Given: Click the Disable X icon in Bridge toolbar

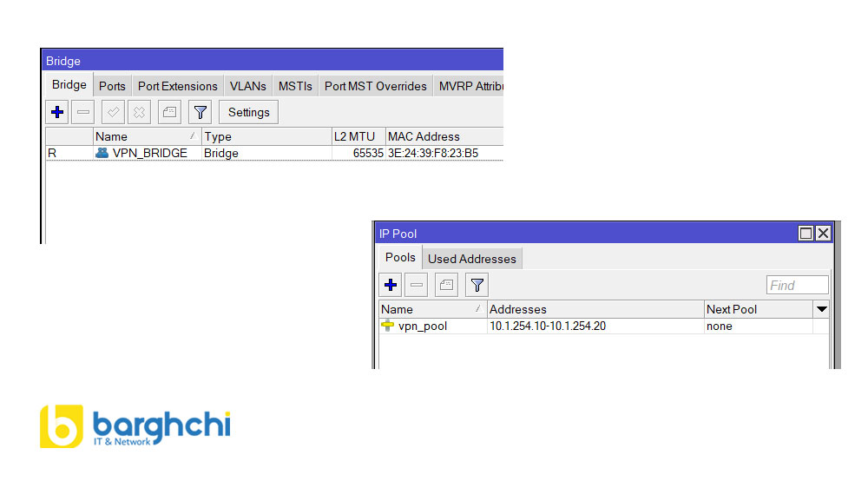Looking at the screenshot, I should (x=139, y=112).
